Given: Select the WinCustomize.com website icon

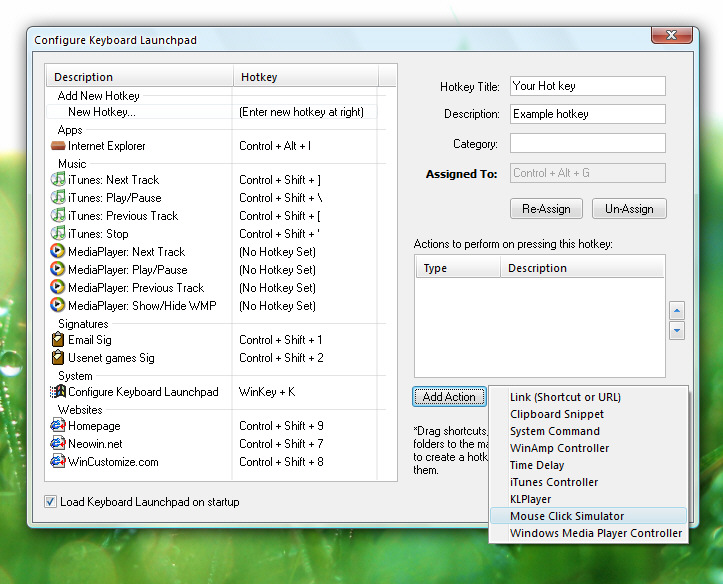Looking at the screenshot, I should tap(58, 462).
